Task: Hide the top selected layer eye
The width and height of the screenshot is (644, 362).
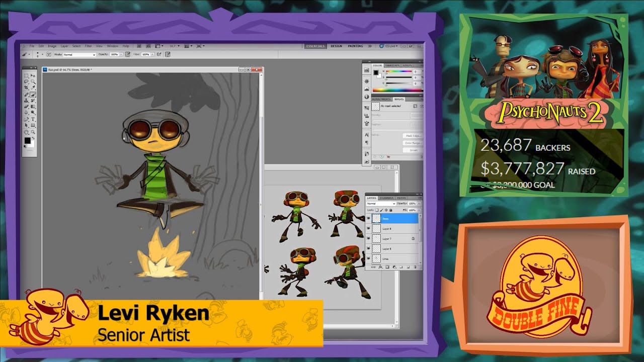Action: click(368, 218)
